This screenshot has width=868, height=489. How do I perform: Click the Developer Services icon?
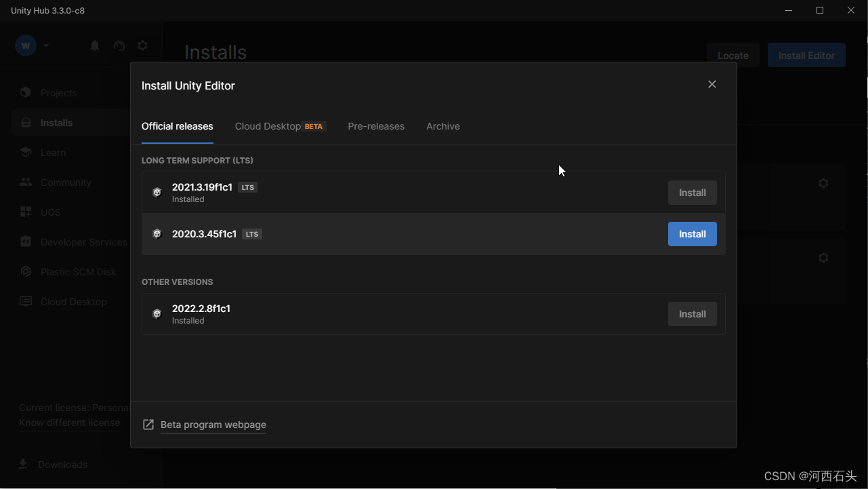pos(26,242)
